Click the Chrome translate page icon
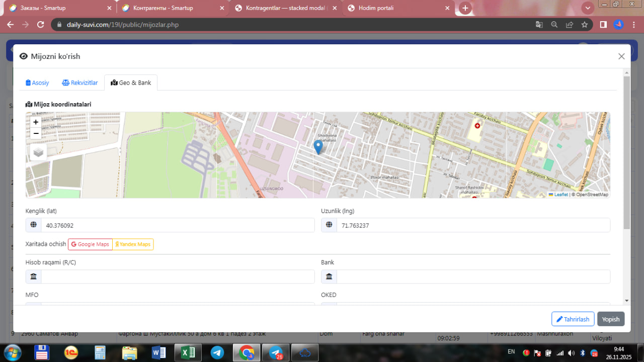The height and width of the screenshot is (362, 644). tap(539, 24)
